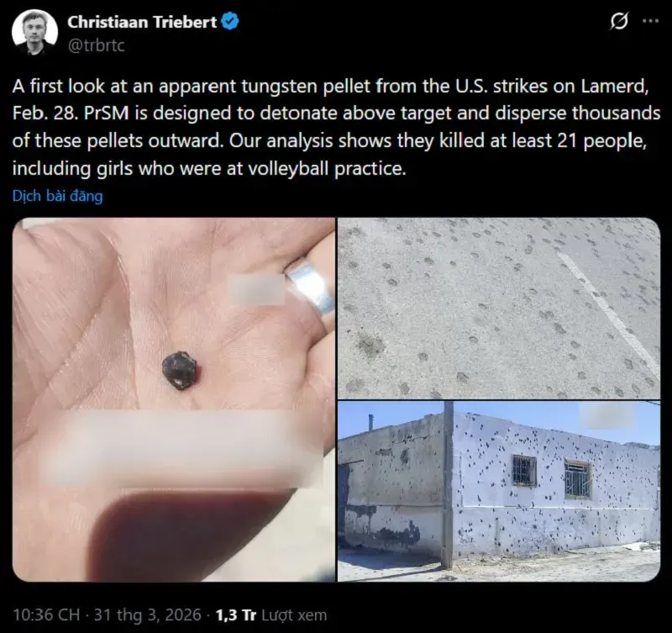
Task: Open the pockmarked pavement photo
Action: (x=499, y=309)
